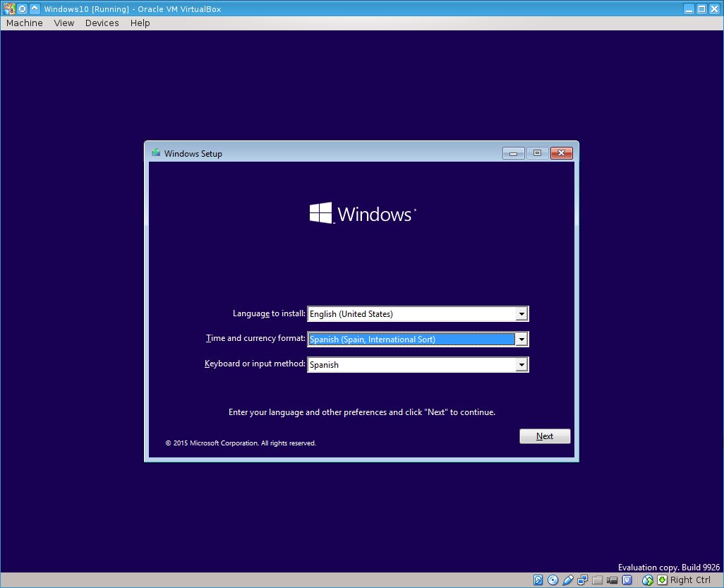Close the VirtualBox window

(714, 8)
